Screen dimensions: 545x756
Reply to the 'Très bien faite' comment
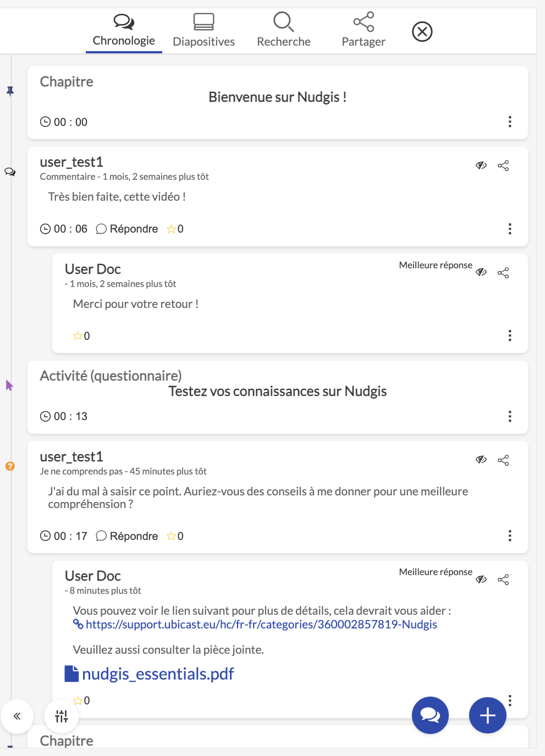[x=128, y=229]
